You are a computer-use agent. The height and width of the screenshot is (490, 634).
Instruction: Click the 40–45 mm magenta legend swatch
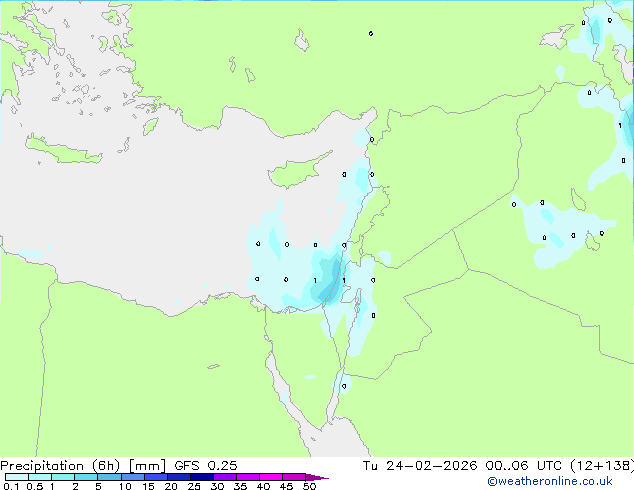(271, 477)
